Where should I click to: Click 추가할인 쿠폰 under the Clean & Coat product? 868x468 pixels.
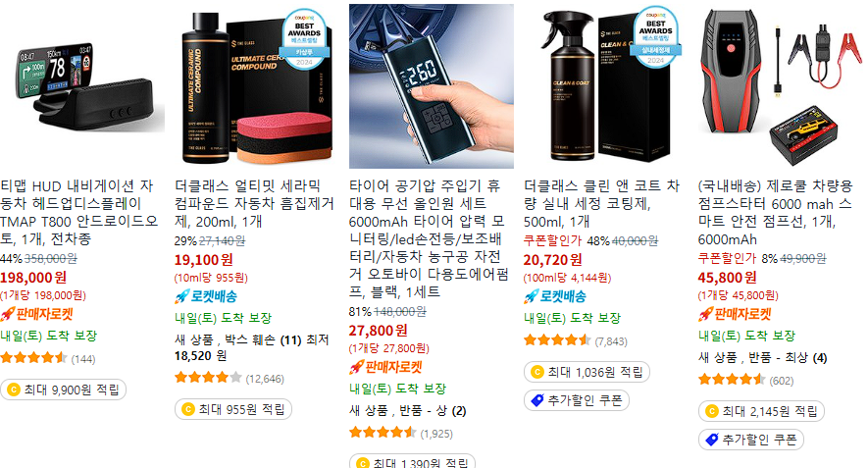pyautogui.click(x=577, y=400)
